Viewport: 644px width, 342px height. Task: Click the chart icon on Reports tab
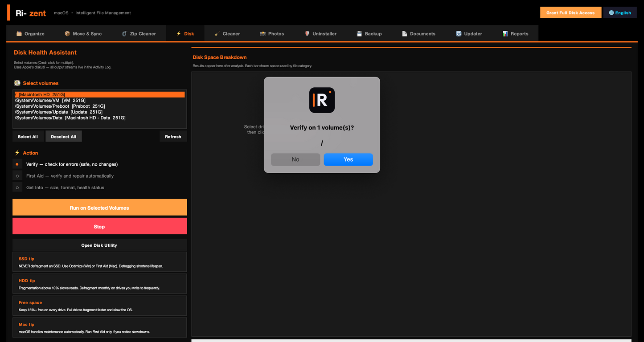(505, 33)
